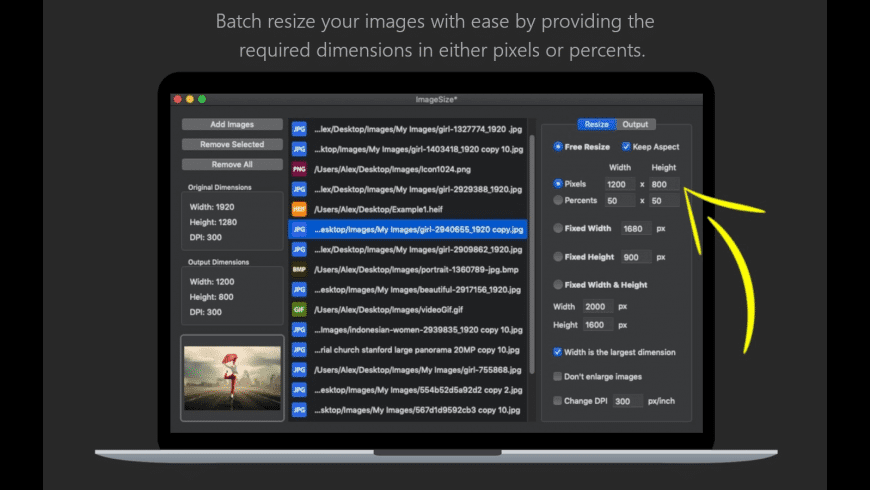
Task: Switch to the Resize tab
Action: [x=596, y=124]
